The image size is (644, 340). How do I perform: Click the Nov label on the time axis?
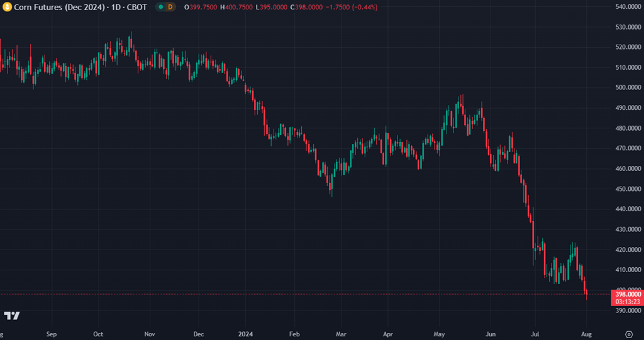(x=149, y=334)
